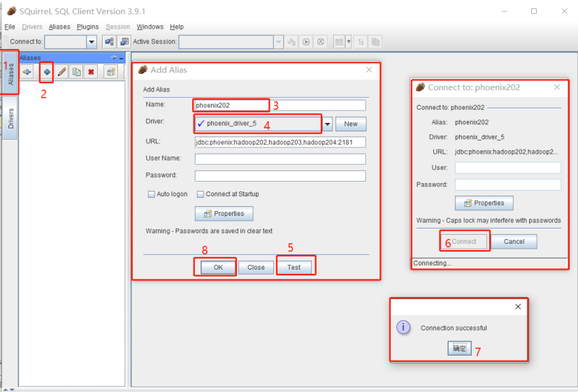Open the Session menu
The image size is (578, 392).
pyautogui.click(x=117, y=27)
